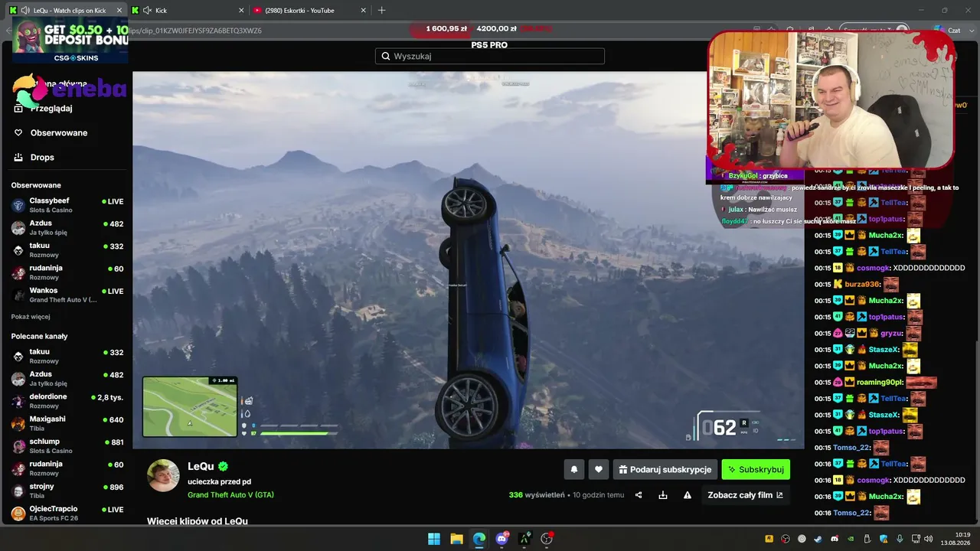Close the Kick browser tab
980x551 pixels.
click(x=241, y=11)
